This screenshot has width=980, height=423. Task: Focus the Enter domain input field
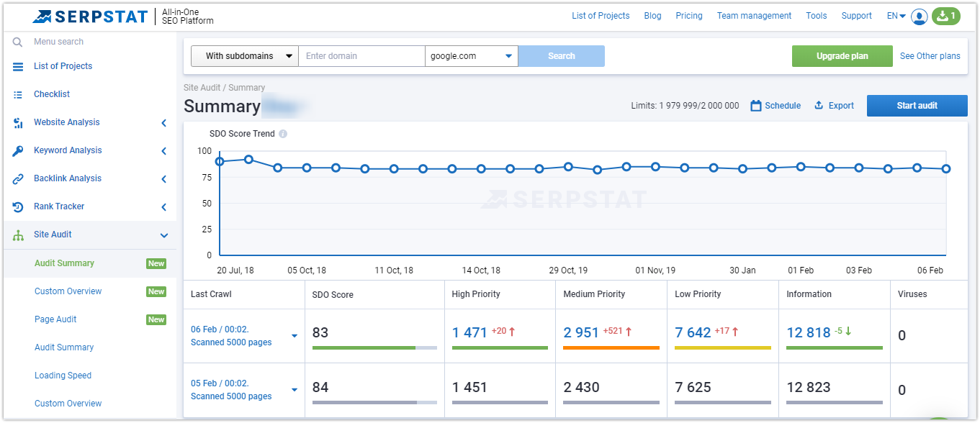(361, 56)
